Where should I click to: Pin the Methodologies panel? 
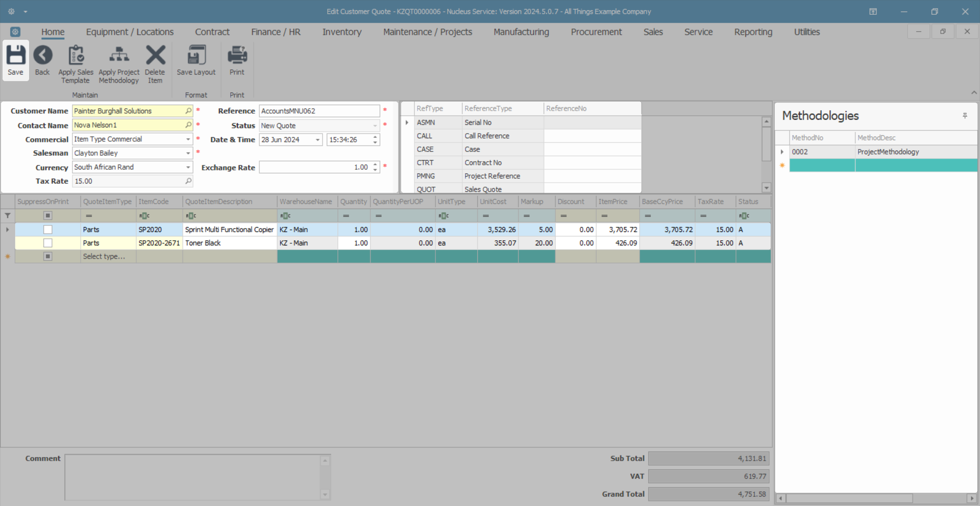click(965, 116)
